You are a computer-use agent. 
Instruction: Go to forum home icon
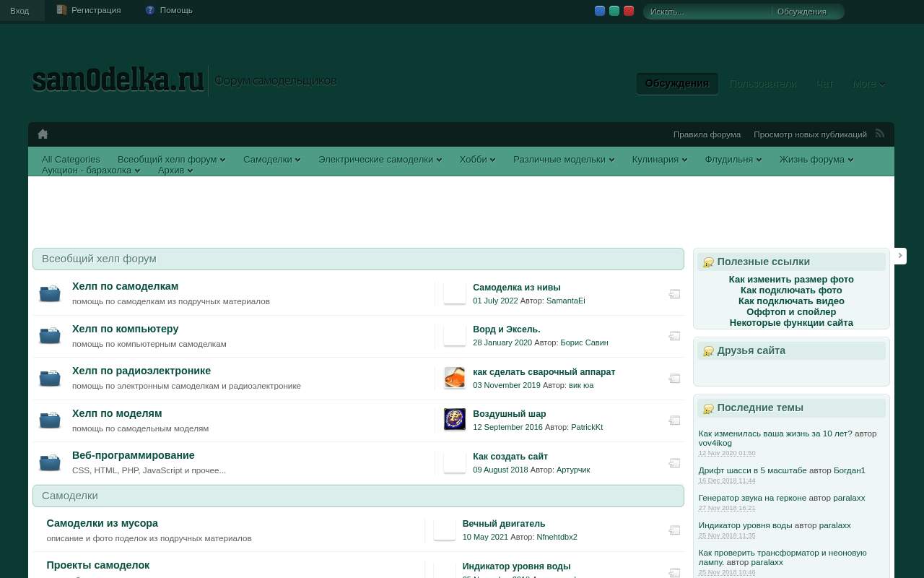point(43,134)
